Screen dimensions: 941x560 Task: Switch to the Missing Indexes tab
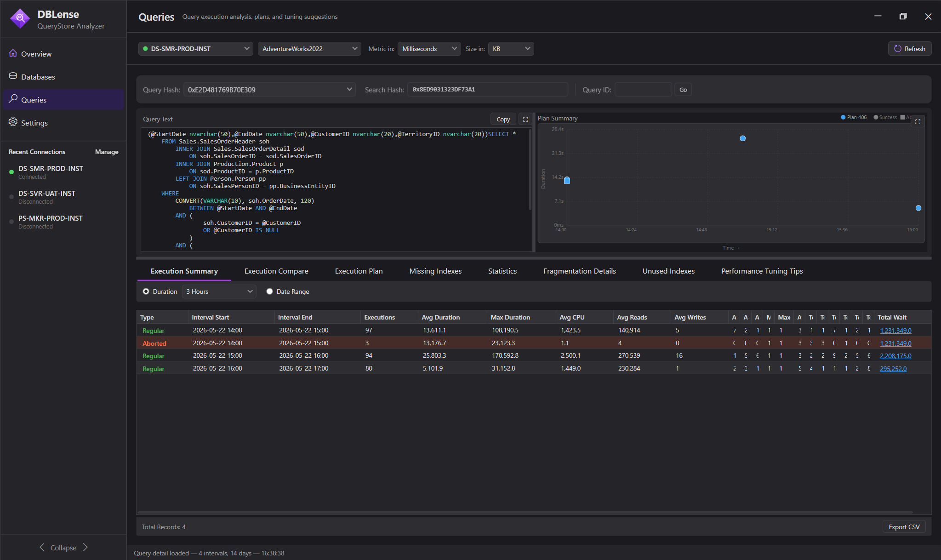435,271
